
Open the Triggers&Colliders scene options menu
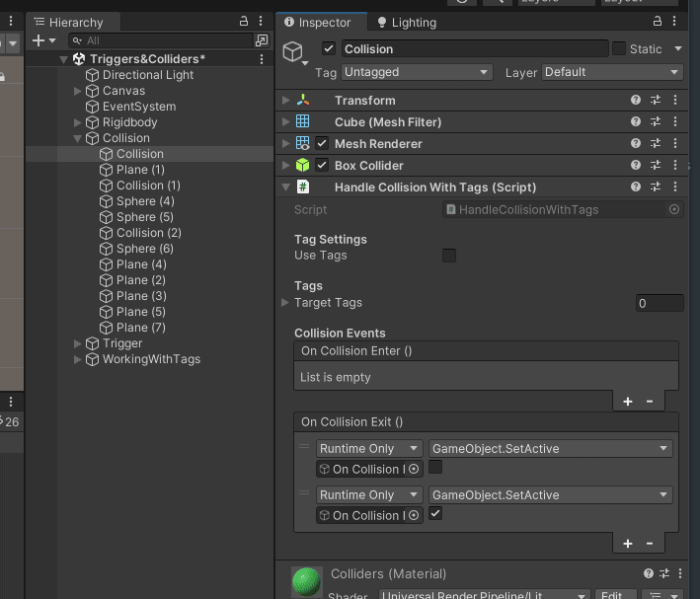click(x=262, y=59)
